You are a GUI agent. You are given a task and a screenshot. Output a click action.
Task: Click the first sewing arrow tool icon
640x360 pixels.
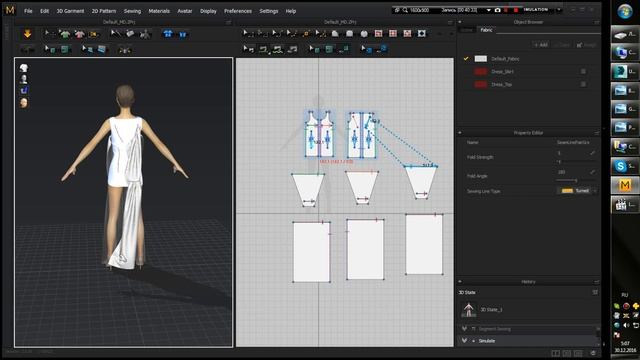pos(248,49)
